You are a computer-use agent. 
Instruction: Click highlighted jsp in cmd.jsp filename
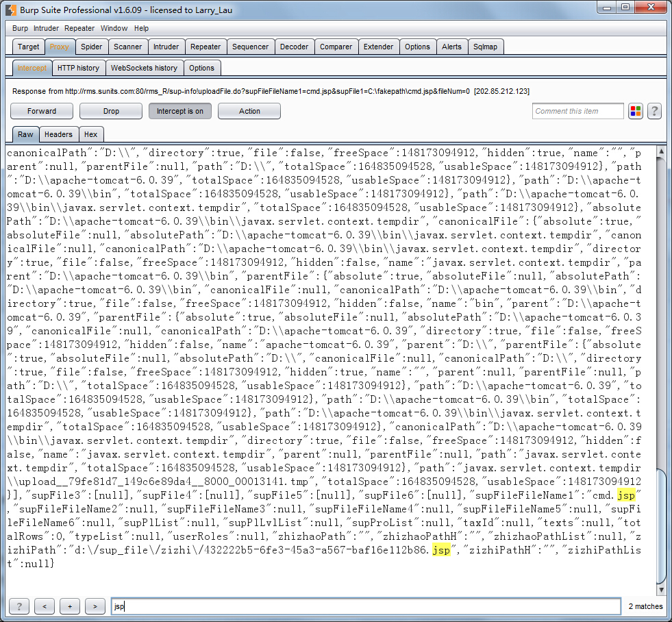626,495
